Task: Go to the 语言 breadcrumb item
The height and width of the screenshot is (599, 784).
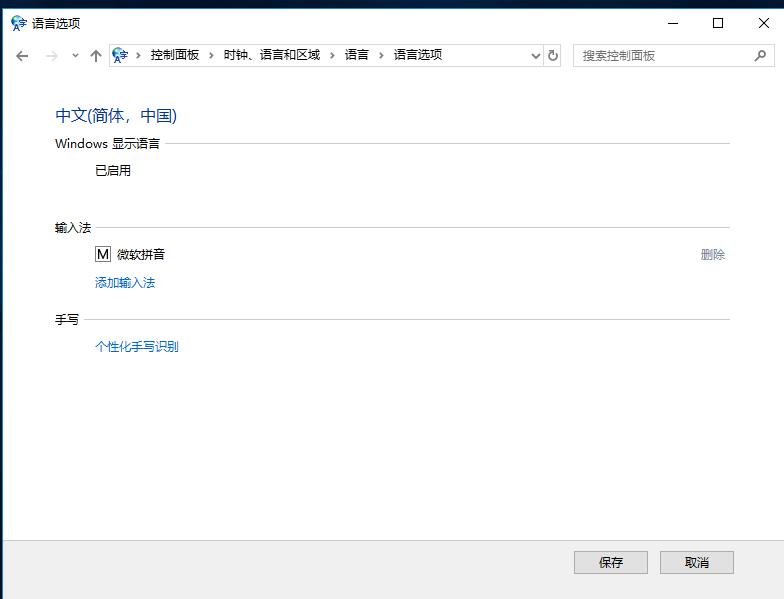Action: pyautogui.click(x=356, y=56)
